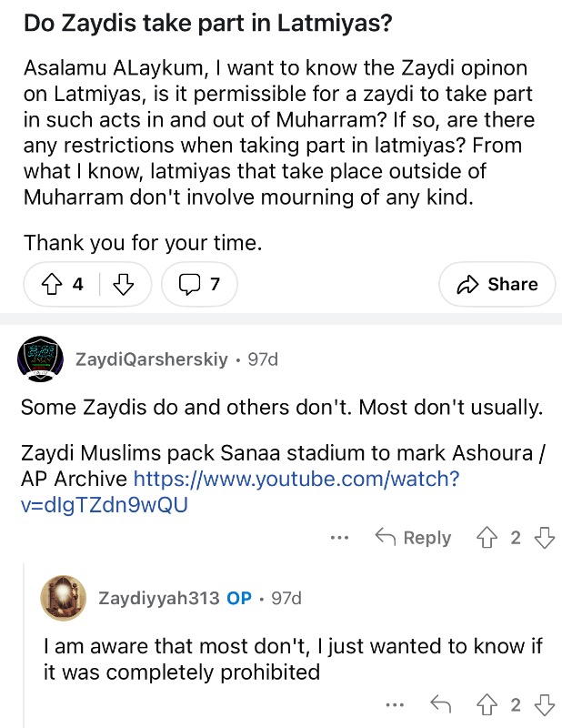This screenshot has height=728, width=562.
Task: Click the post title about Latmiyas
Action: (208, 25)
